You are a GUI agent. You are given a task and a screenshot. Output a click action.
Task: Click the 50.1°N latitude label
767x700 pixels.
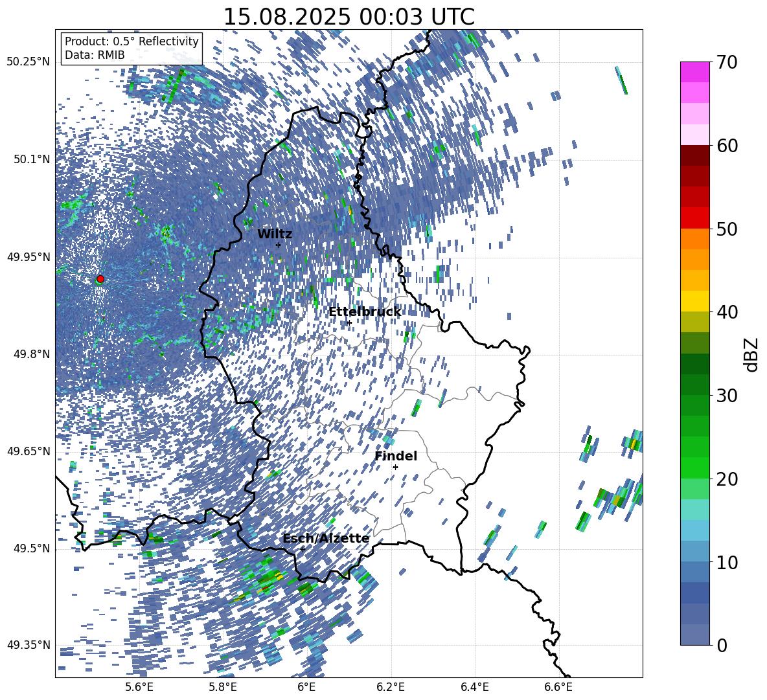[32, 159]
